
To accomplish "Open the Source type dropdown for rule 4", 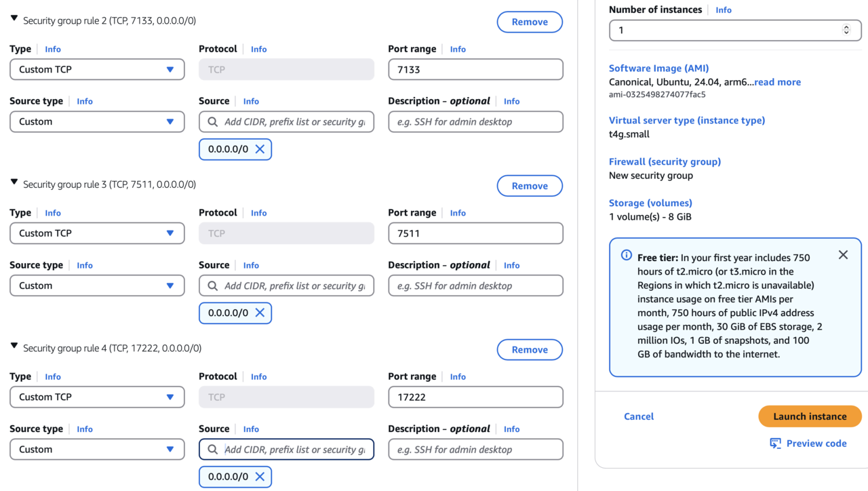I will [97, 450].
